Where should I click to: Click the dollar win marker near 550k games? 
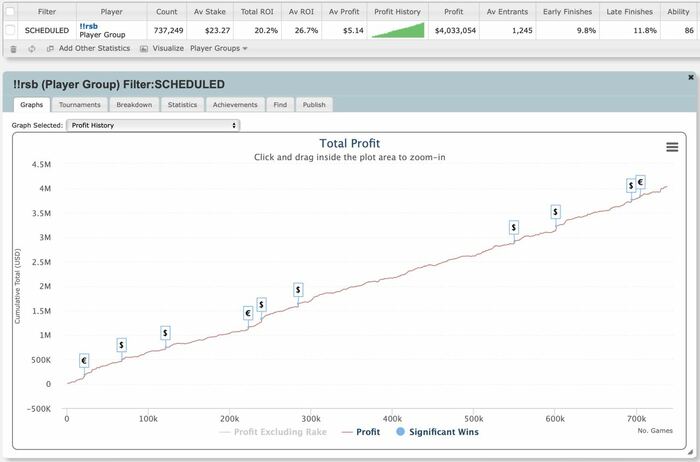click(514, 228)
